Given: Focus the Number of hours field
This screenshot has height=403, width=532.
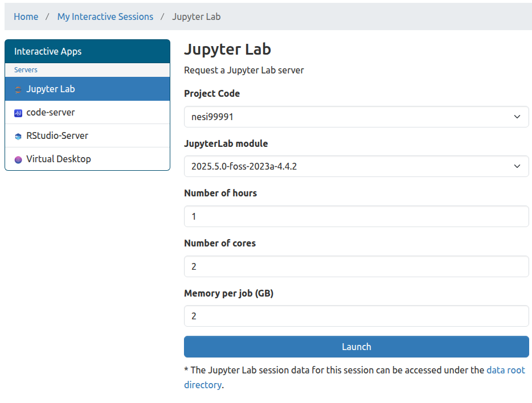Looking at the screenshot, I should click(356, 216).
